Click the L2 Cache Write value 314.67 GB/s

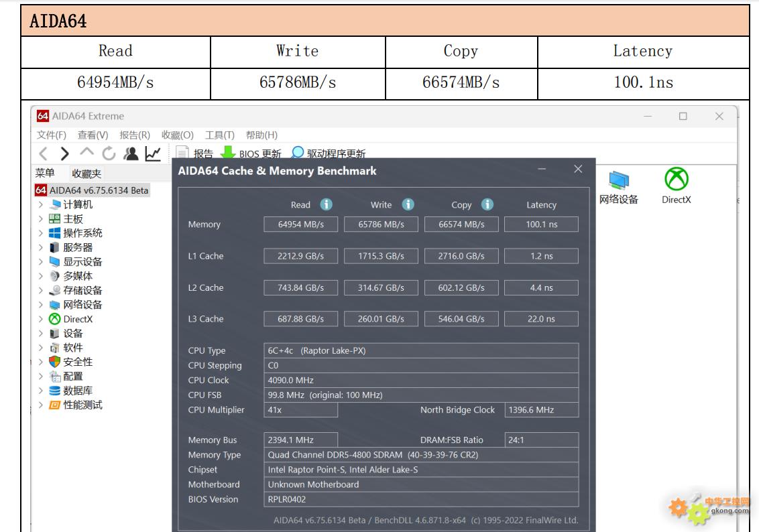[x=381, y=287]
